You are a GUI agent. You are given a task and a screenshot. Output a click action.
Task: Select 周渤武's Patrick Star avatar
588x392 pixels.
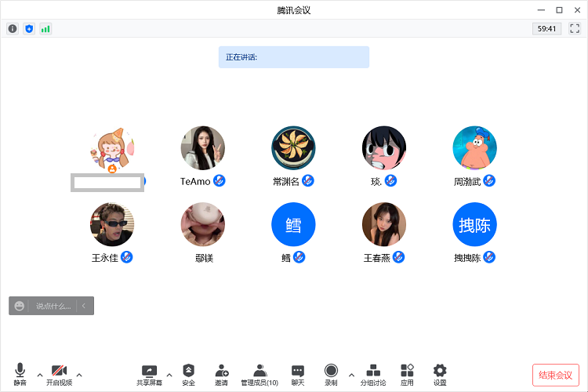click(x=475, y=148)
